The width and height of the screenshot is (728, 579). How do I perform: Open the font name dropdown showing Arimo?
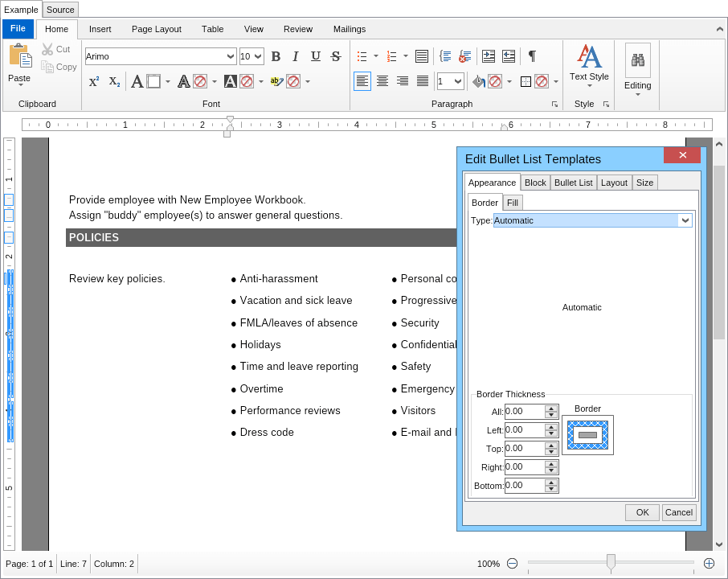pyautogui.click(x=231, y=56)
